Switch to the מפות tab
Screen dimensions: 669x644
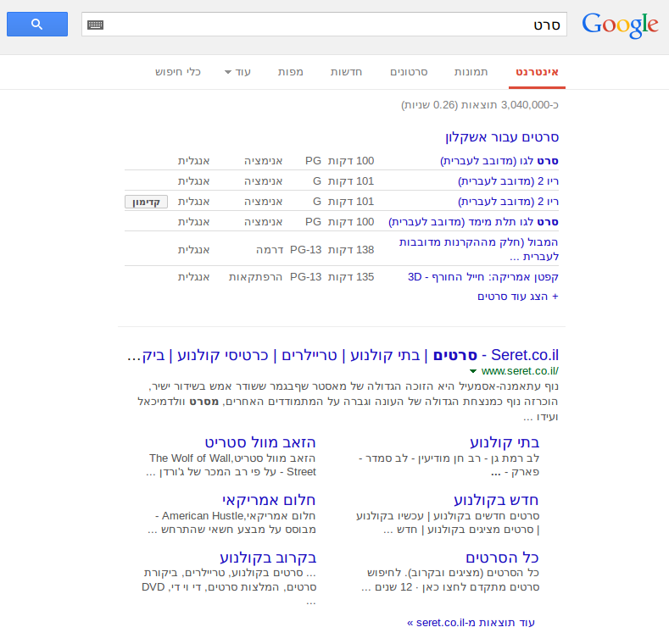pyautogui.click(x=291, y=72)
